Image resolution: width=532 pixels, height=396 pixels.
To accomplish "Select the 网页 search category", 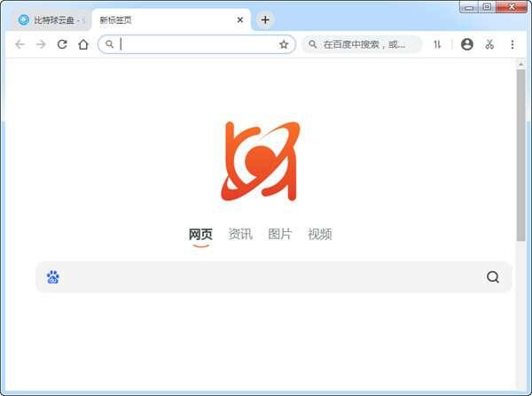I will pyautogui.click(x=200, y=235).
